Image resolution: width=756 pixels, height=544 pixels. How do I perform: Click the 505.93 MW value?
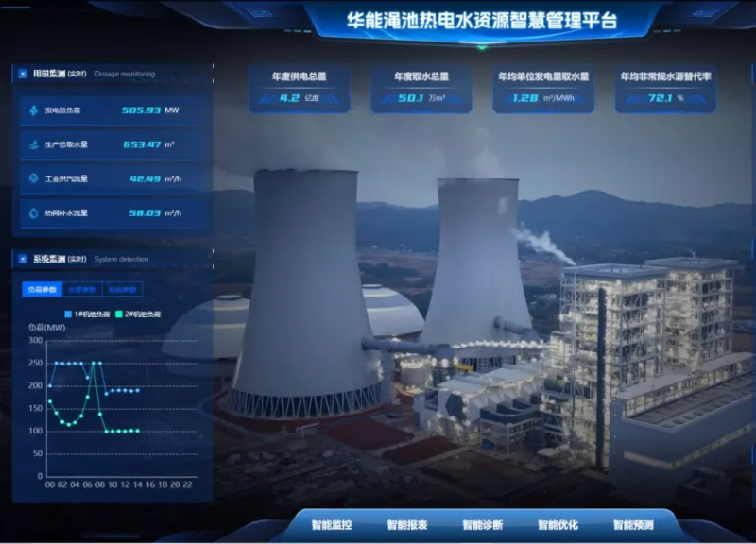(x=150, y=110)
